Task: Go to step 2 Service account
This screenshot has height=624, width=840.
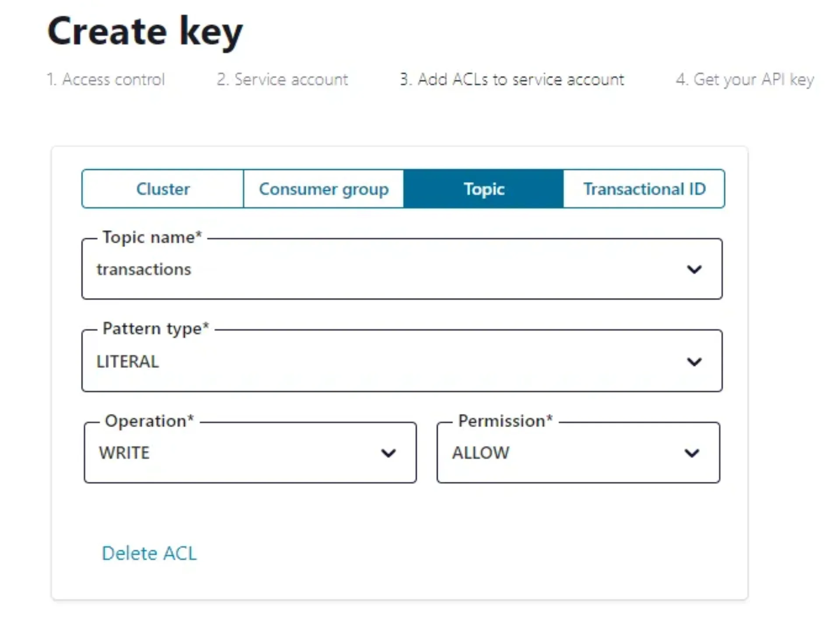Action: (x=282, y=80)
